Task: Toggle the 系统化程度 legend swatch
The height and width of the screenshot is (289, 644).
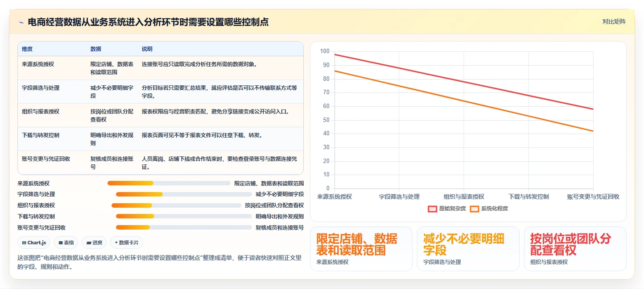Action: tap(475, 209)
